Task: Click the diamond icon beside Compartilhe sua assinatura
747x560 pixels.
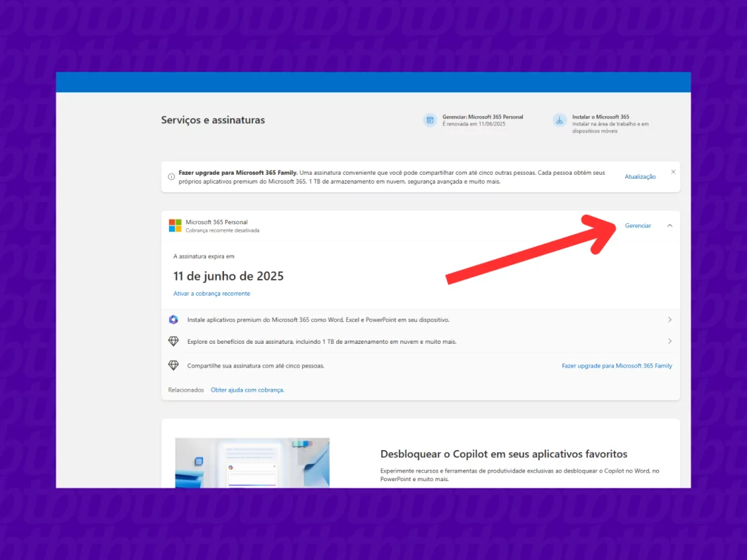Action: coord(173,366)
